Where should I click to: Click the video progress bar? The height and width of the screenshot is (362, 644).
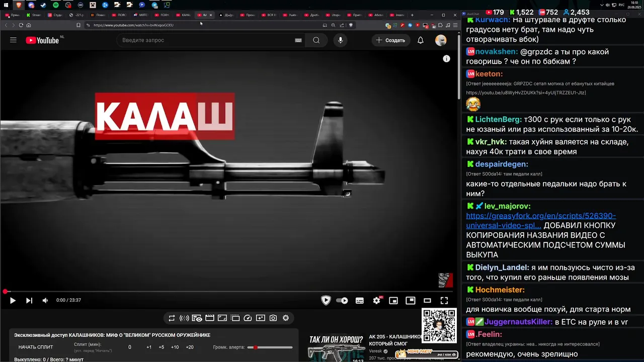pyautogui.click(x=228, y=292)
